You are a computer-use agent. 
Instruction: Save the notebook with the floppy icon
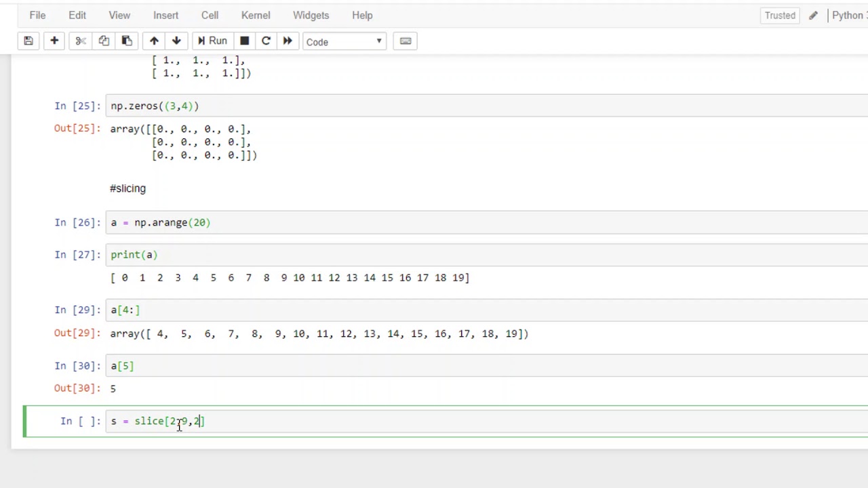pos(28,41)
